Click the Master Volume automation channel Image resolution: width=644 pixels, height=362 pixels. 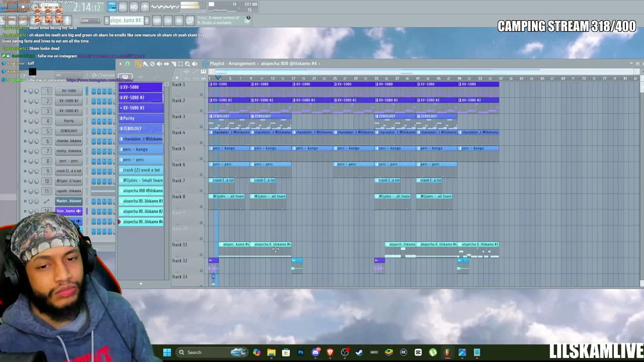[69, 201]
